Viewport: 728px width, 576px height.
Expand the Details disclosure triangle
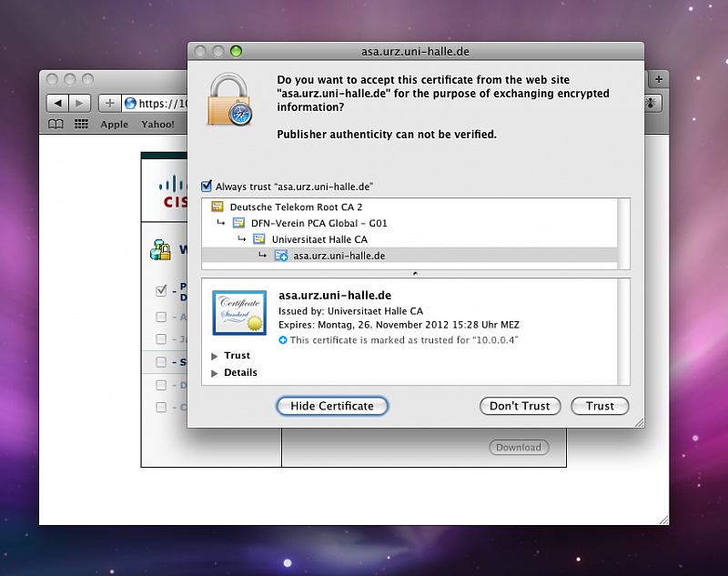pyautogui.click(x=214, y=373)
